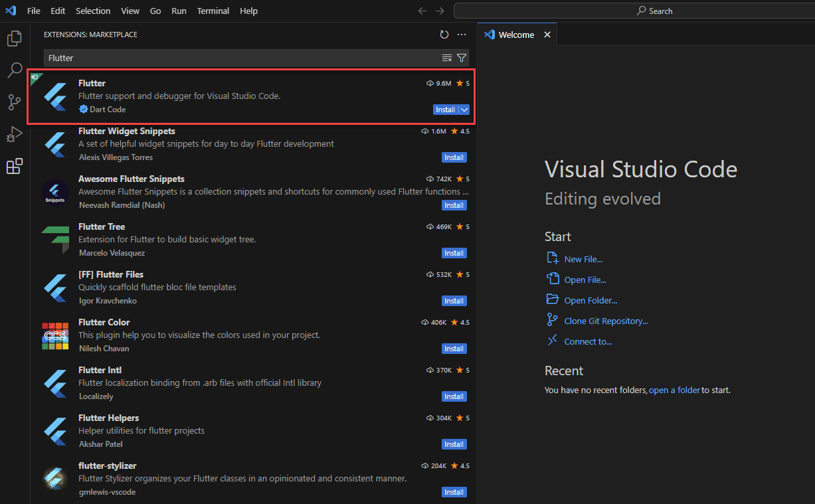Go forward with the navigation arrow
This screenshot has width=815, height=504.
[440, 11]
